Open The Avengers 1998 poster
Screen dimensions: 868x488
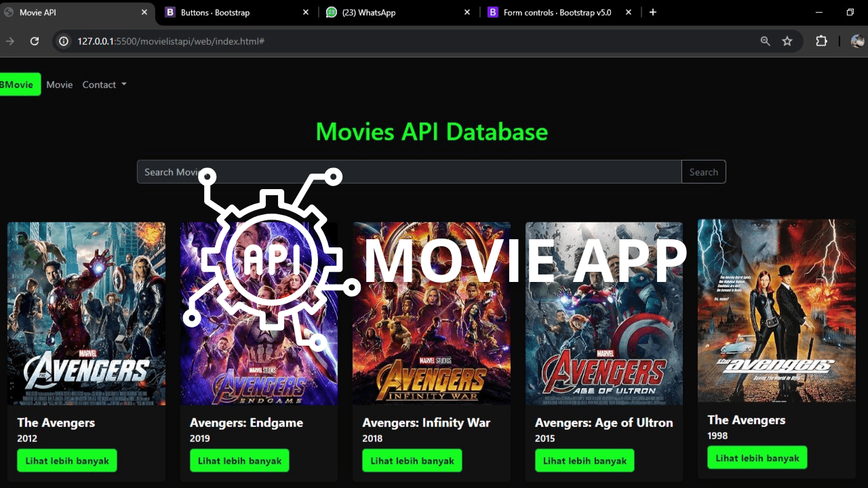pos(776,311)
